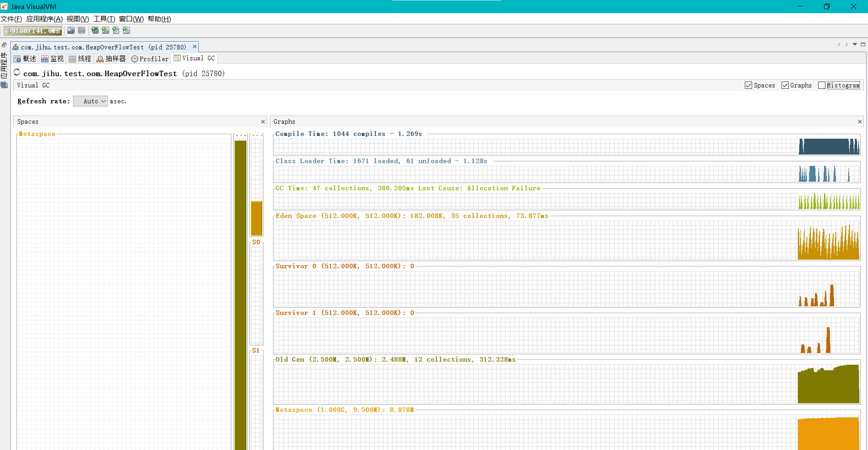Screen dimensions: 868x450
Task: Click the Add JStatd Connection icon
Action: pos(126,30)
